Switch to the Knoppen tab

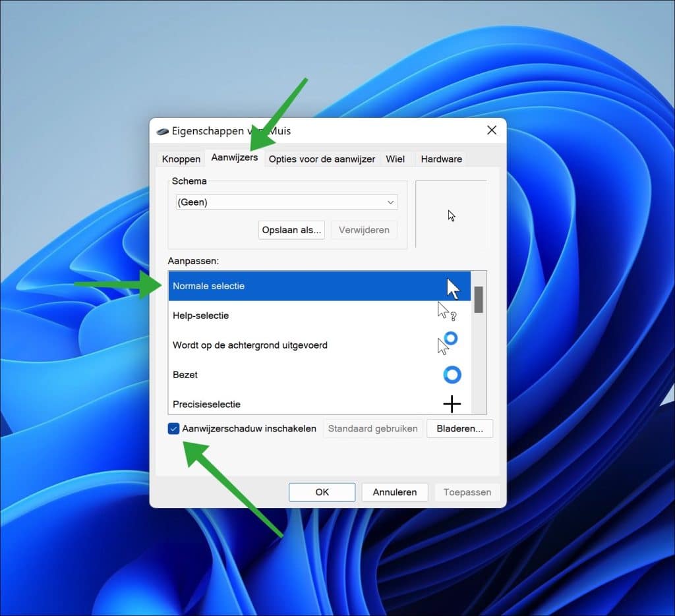(179, 159)
